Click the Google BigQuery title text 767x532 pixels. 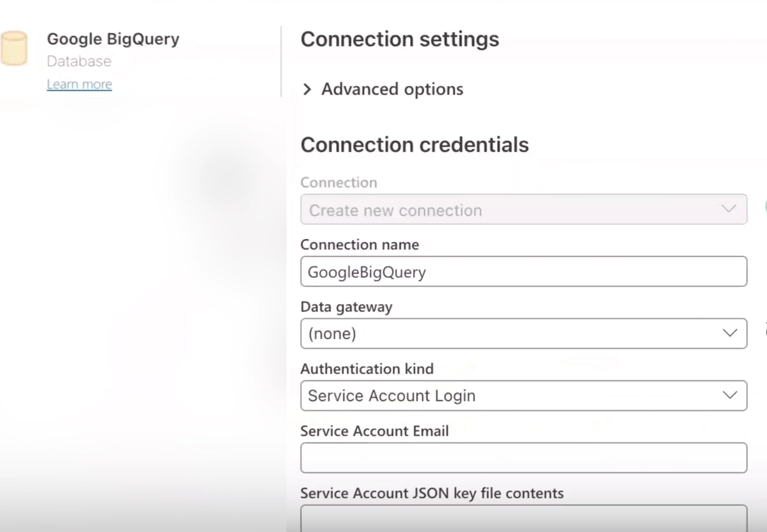tap(113, 39)
